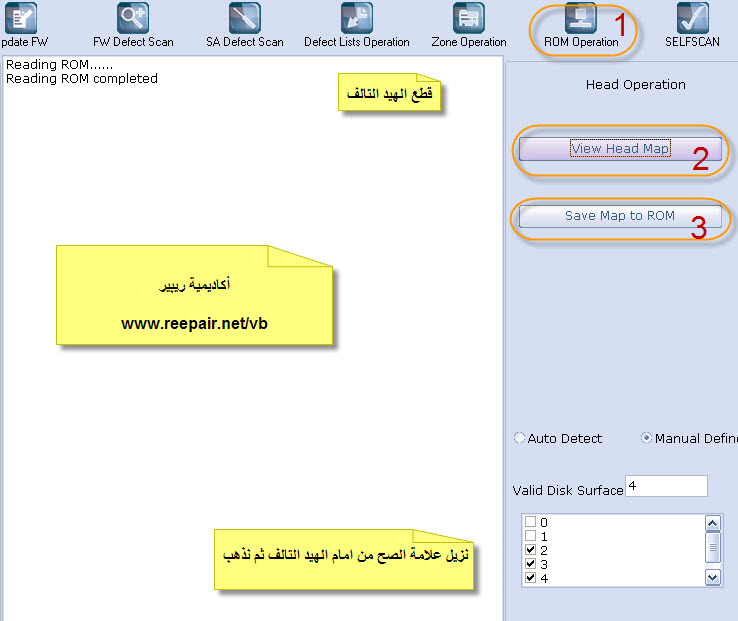Check the head 0 checkbox
The width and height of the screenshot is (738, 621).
(x=530, y=523)
